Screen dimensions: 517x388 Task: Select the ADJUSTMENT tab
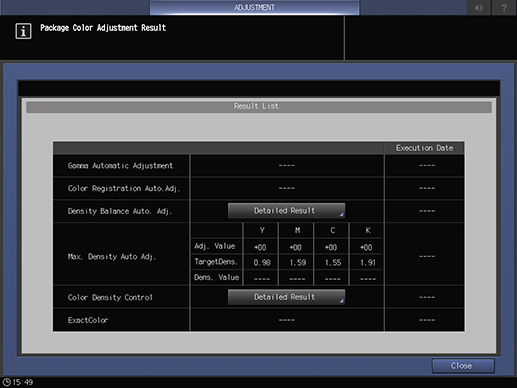pos(254,7)
